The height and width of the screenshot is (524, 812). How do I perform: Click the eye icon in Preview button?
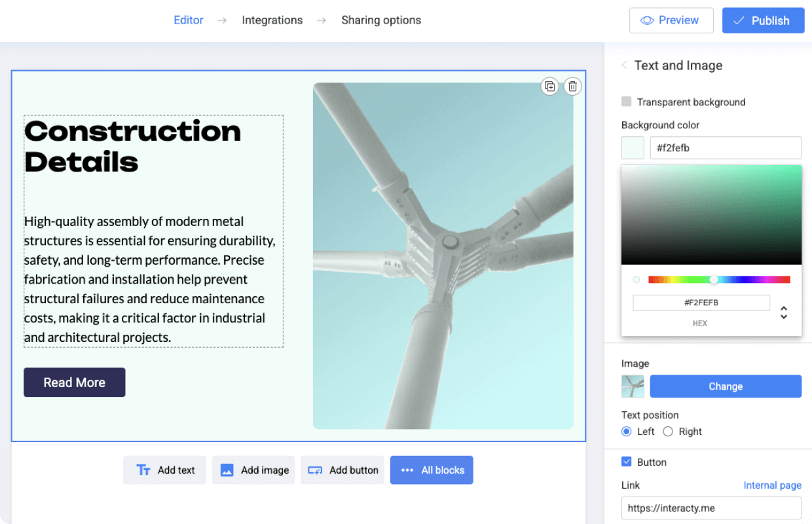(x=647, y=20)
